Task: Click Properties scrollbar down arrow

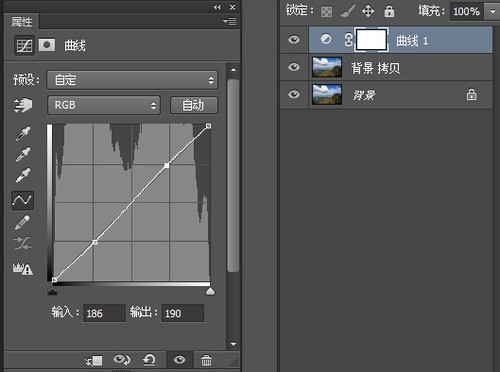Action: 233,344
